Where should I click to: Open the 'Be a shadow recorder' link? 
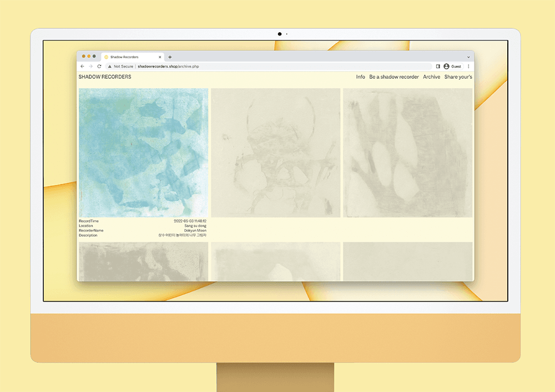pos(394,77)
